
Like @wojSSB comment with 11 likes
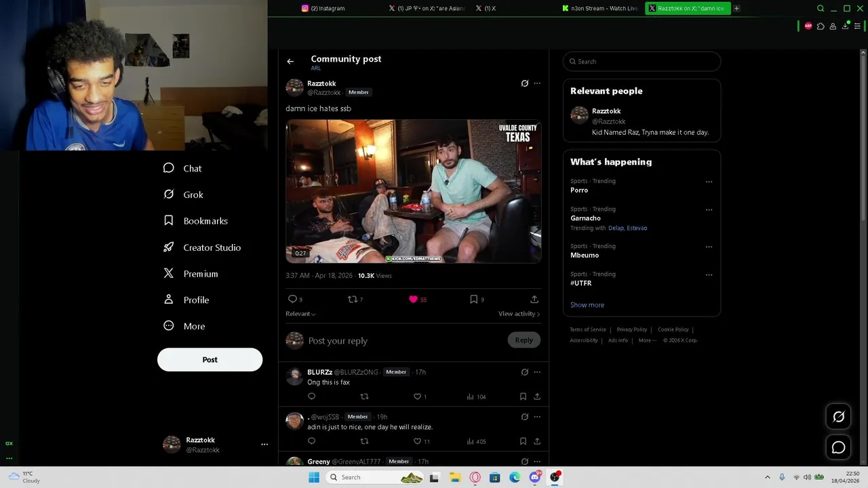(x=422, y=441)
